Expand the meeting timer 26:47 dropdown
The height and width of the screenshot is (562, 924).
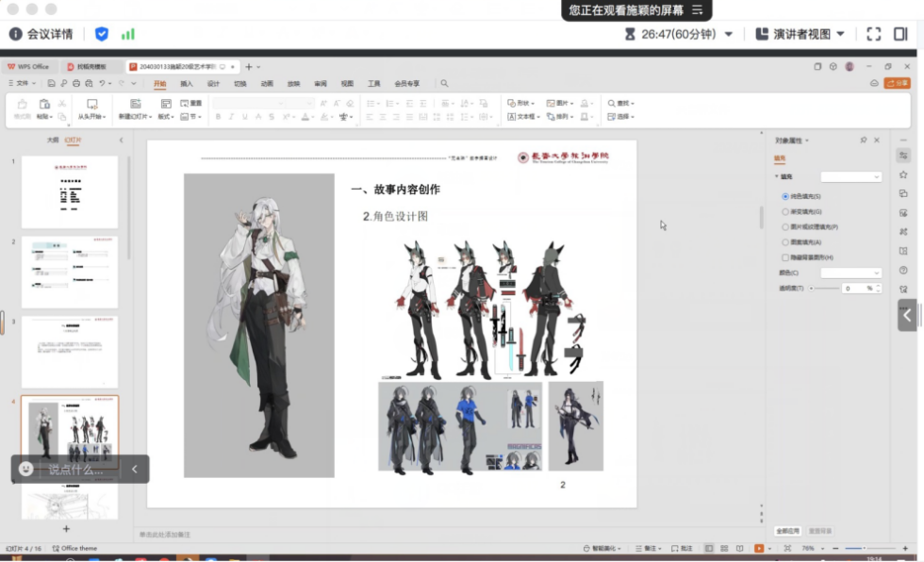click(x=729, y=34)
